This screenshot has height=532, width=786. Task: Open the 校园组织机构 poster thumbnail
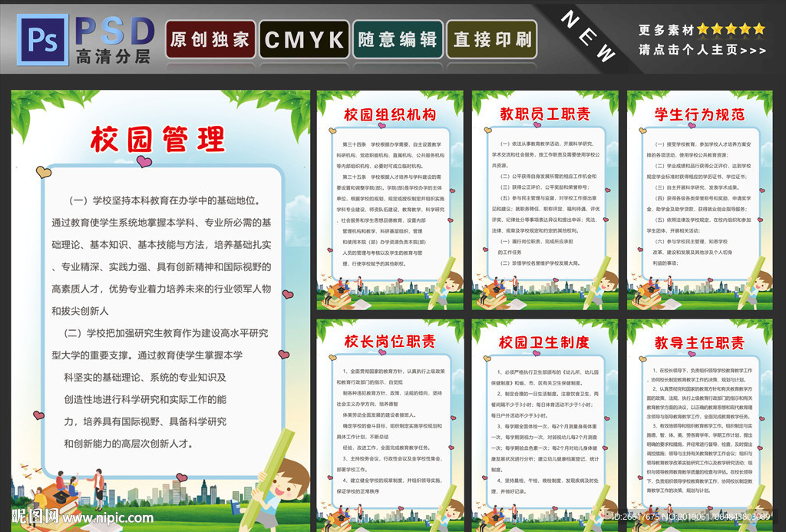coord(390,200)
